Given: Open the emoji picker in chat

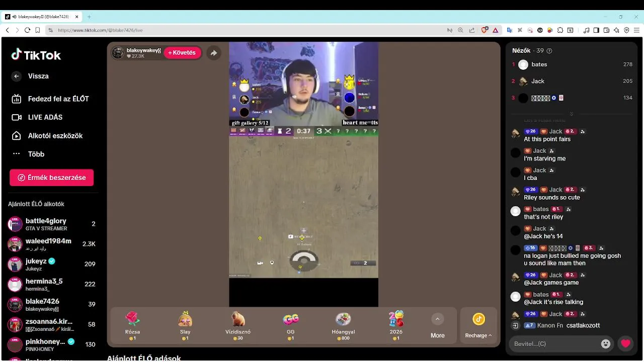Looking at the screenshot, I should [606, 344].
